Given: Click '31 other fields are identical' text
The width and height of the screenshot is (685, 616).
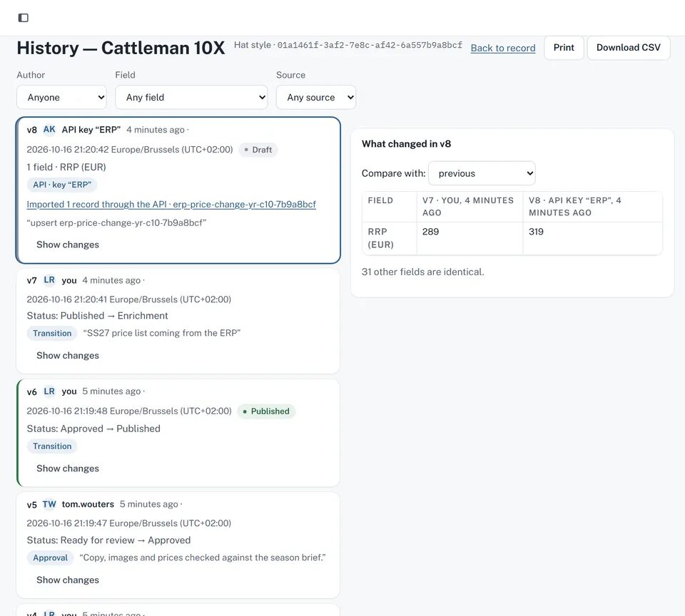Looking at the screenshot, I should click(x=422, y=272).
